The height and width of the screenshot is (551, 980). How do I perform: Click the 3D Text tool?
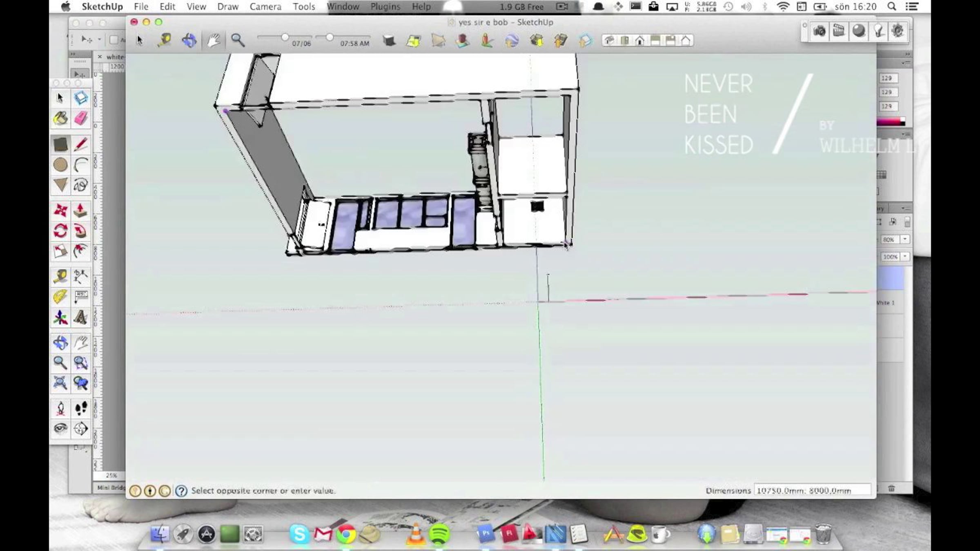click(x=80, y=317)
